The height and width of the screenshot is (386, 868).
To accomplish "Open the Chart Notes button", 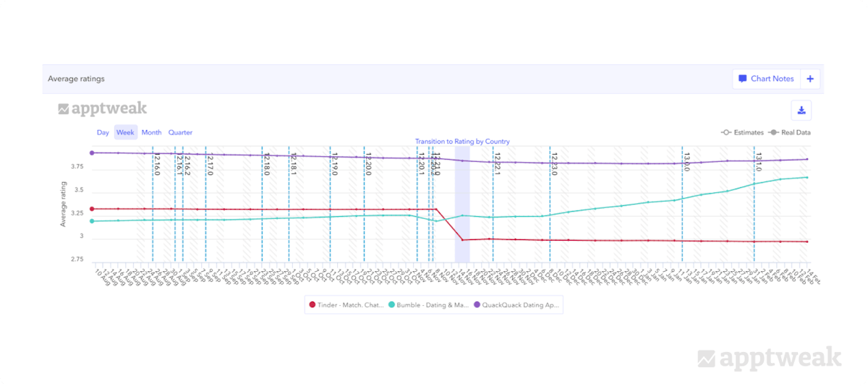I will coord(765,79).
